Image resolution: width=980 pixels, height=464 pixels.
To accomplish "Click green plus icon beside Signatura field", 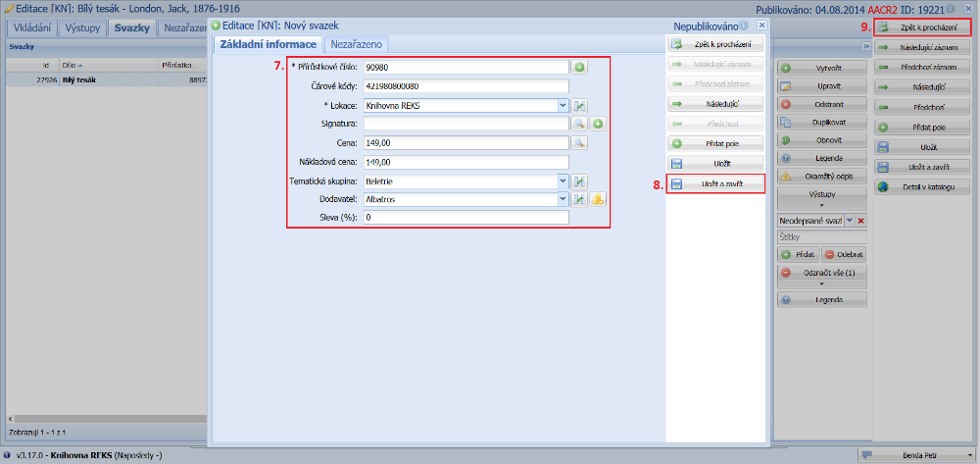I will click(x=597, y=124).
